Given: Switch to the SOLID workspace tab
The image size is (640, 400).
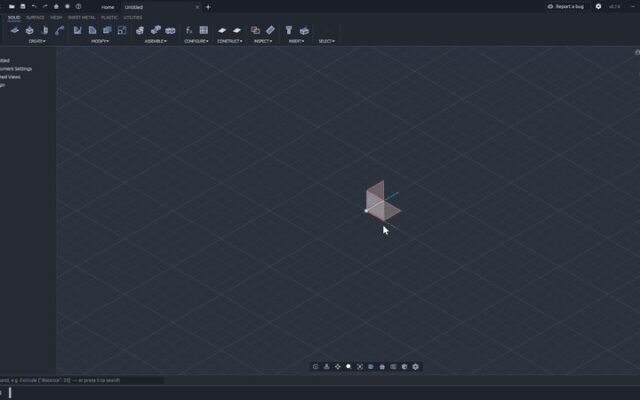Looking at the screenshot, I should 14,18.
